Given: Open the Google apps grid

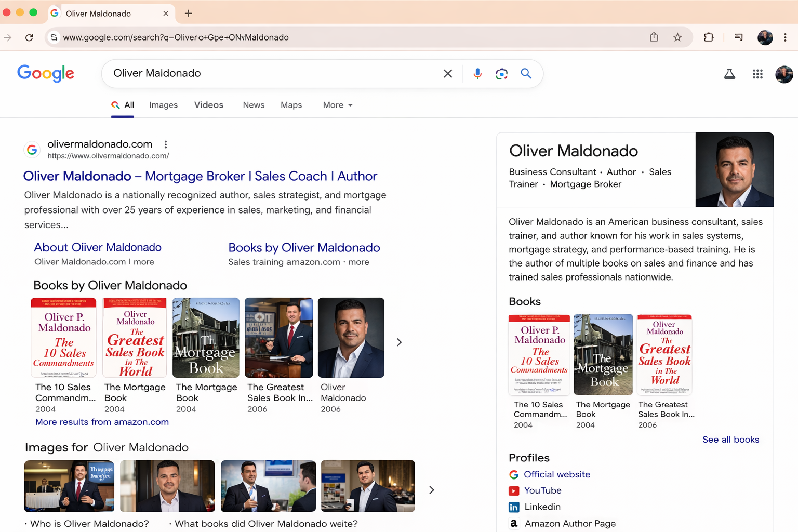Looking at the screenshot, I should [757, 74].
